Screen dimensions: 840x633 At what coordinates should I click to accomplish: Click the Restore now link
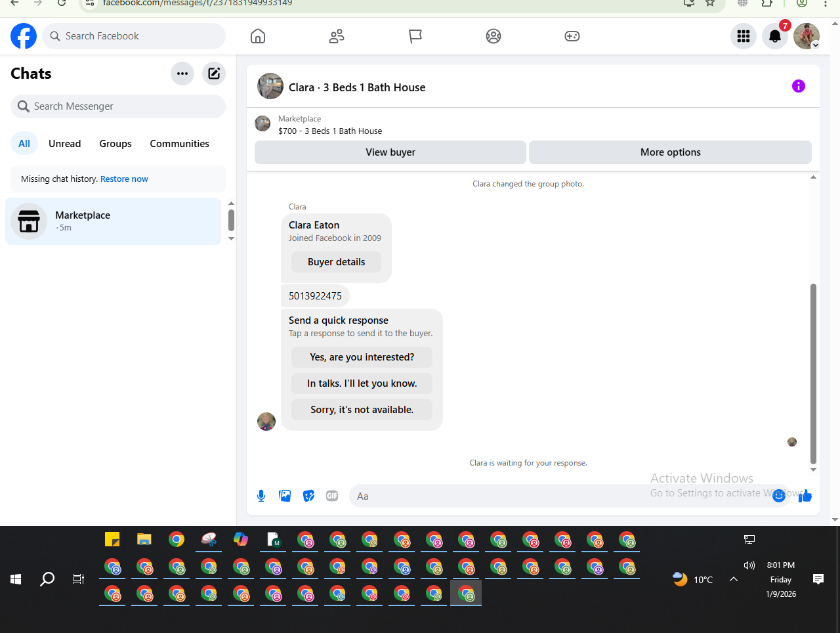click(124, 179)
